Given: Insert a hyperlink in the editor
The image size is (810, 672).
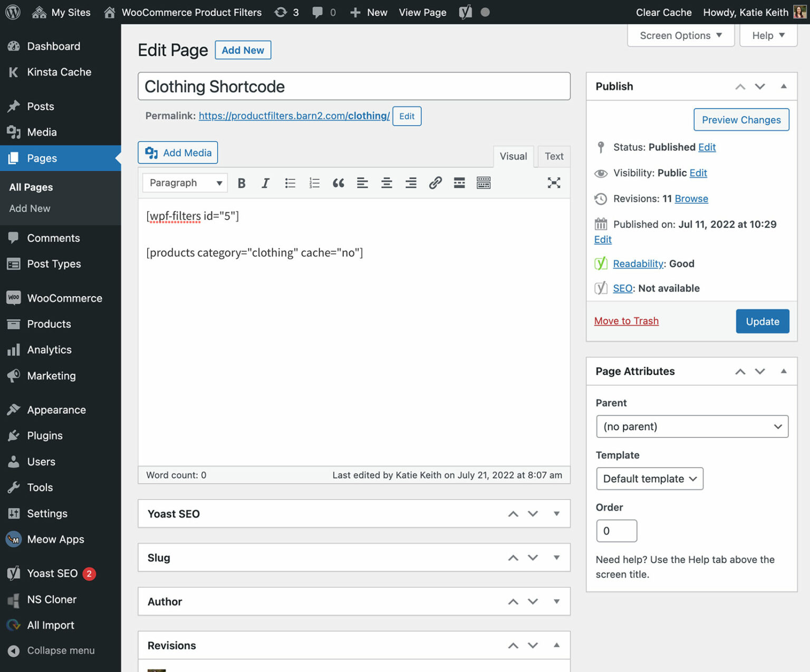Looking at the screenshot, I should [435, 183].
